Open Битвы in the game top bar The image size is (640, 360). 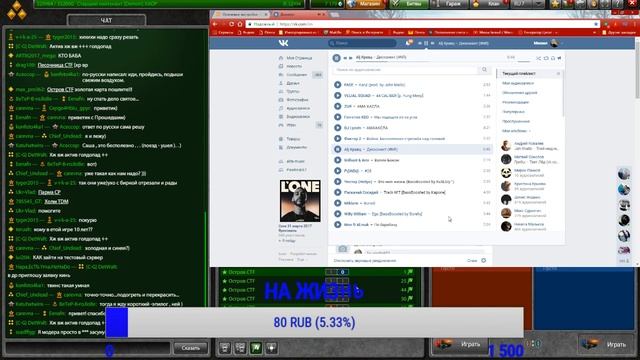(x=409, y=4)
